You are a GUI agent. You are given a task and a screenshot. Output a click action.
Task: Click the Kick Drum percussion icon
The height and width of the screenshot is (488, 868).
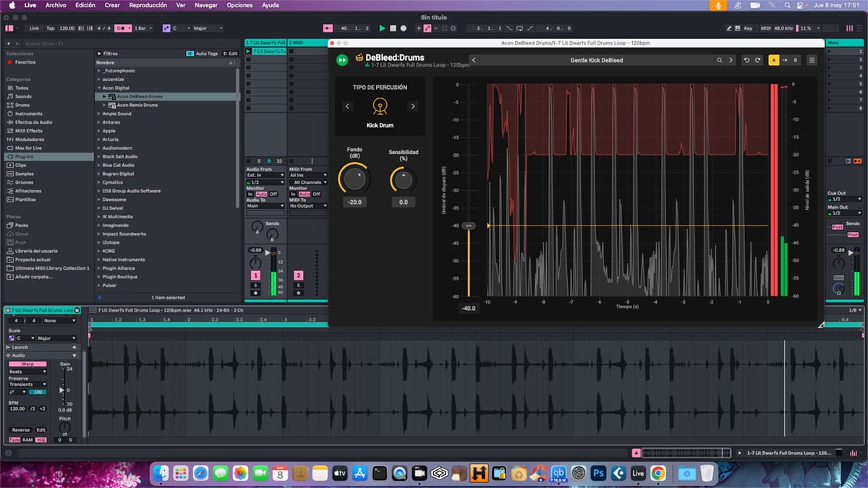tap(380, 106)
